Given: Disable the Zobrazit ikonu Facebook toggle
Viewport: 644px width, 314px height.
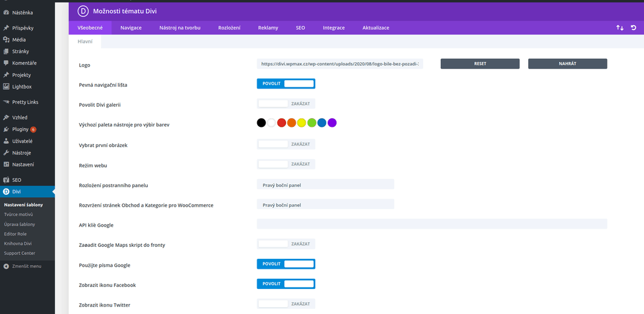Looking at the screenshot, I should [286, 284].
